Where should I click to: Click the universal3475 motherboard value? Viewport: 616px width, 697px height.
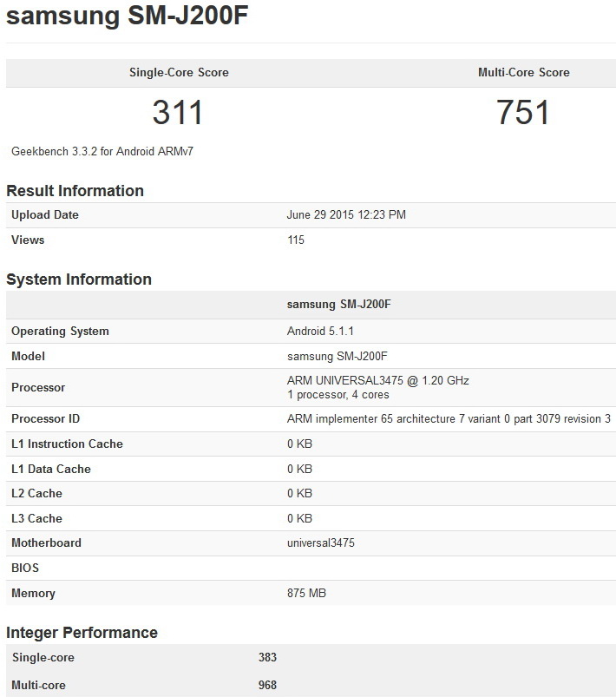[x=321, y=542]
